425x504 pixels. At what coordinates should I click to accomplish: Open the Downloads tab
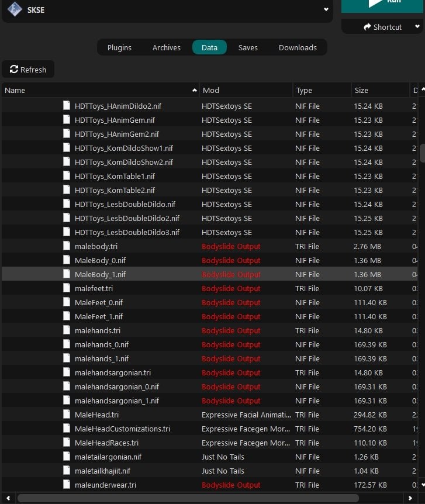point(298,47)
